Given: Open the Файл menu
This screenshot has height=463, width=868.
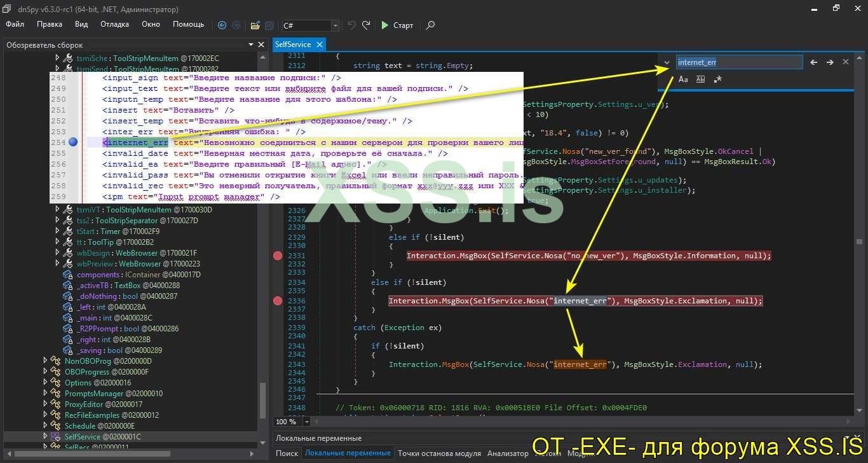Looking at the screenshot, I should tap(15, 24).
